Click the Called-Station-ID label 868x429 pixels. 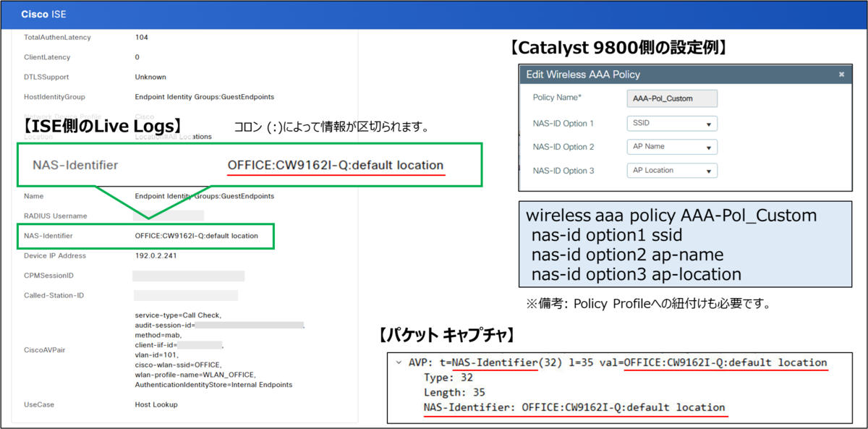pyautogui.click(x=54, y=295)
